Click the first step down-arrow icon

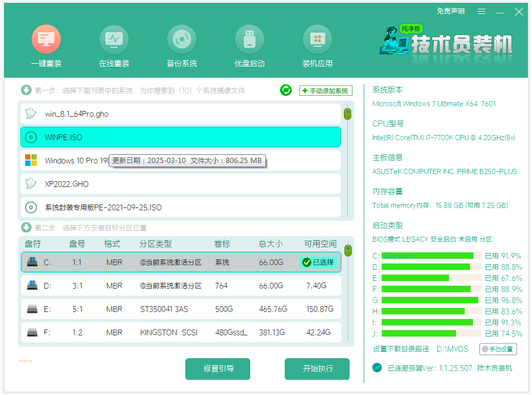26,90
